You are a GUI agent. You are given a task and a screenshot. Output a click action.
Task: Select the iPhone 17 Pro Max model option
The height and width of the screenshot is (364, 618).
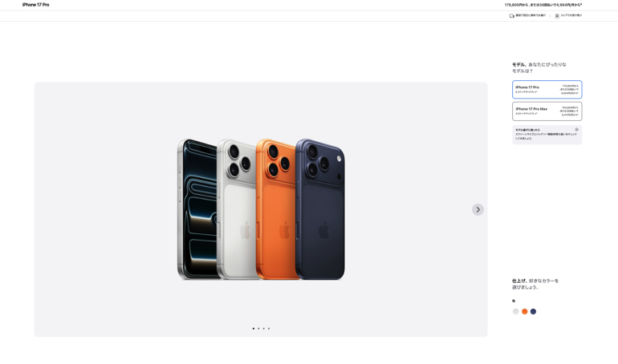point(547,111)
